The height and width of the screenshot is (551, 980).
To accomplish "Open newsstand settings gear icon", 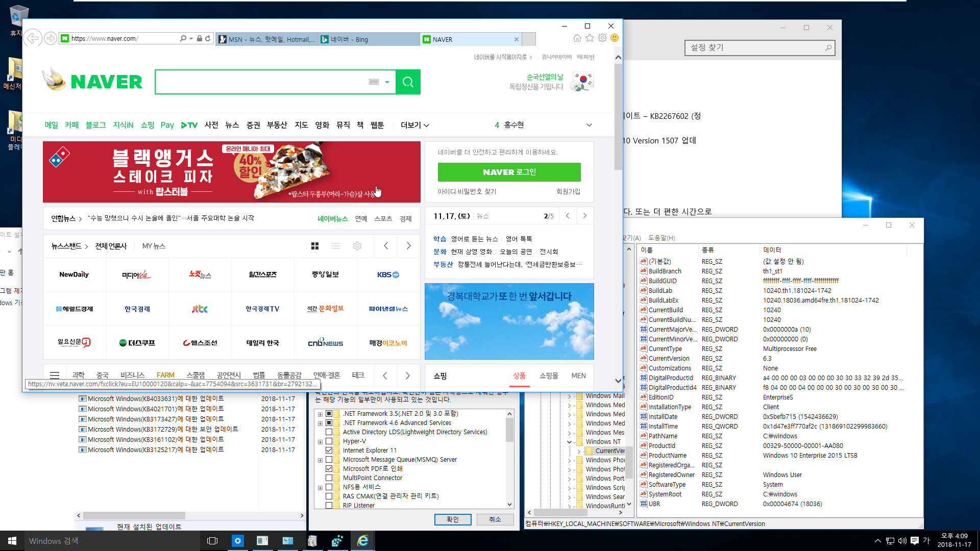I will pos(357,246).
